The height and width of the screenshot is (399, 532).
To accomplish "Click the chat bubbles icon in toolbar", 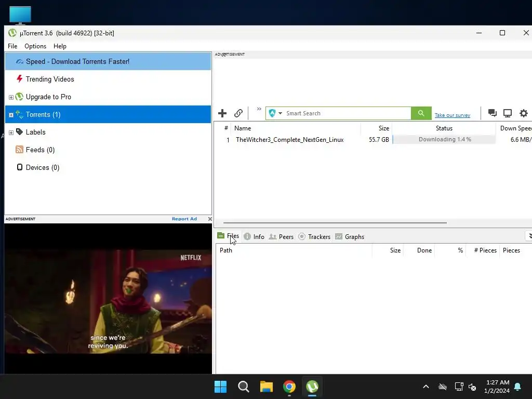I will click(x=493, y=113).
